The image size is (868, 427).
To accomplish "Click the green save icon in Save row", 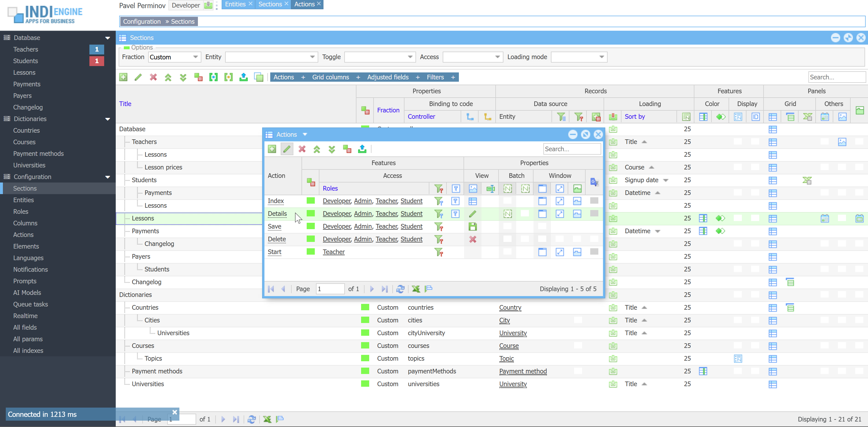I will pyautogui.click(x=472, y=226).
